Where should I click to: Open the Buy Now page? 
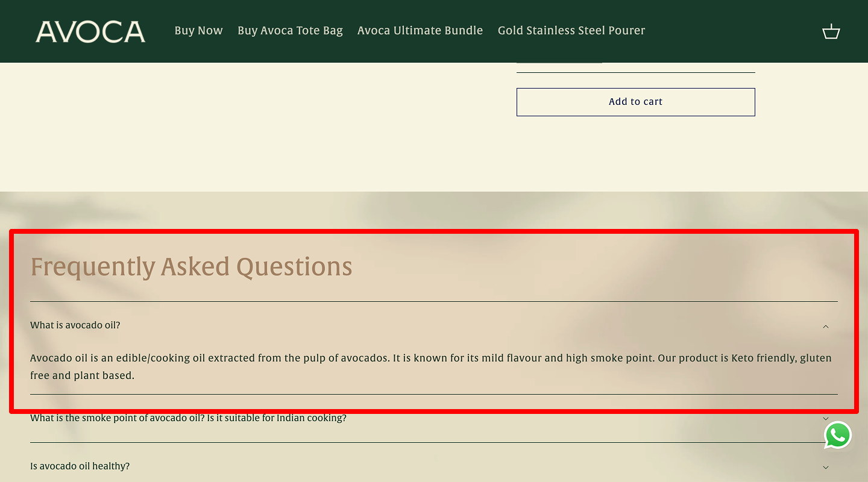coord(198,30)
